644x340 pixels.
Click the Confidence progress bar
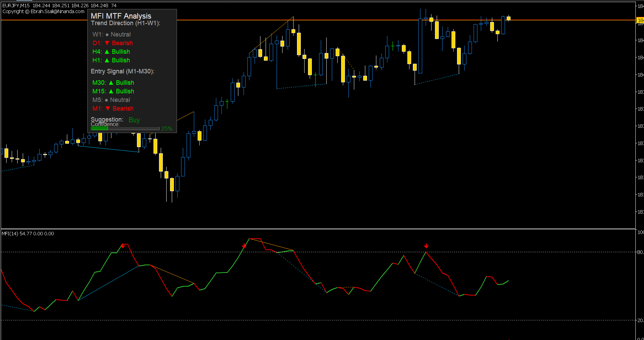pyautogui.click(x=125, y=128)
